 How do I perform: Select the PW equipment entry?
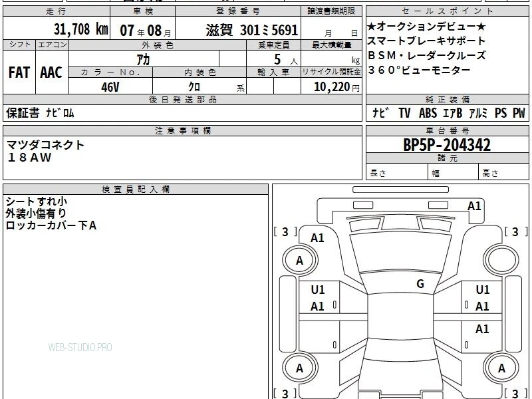pyautogui.click(x=519, y=113)
